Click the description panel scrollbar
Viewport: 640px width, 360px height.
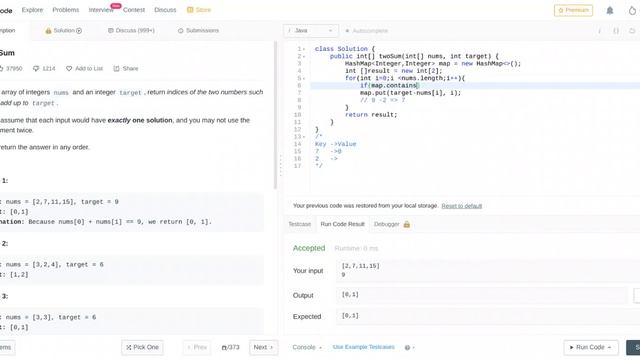[276, 116]
